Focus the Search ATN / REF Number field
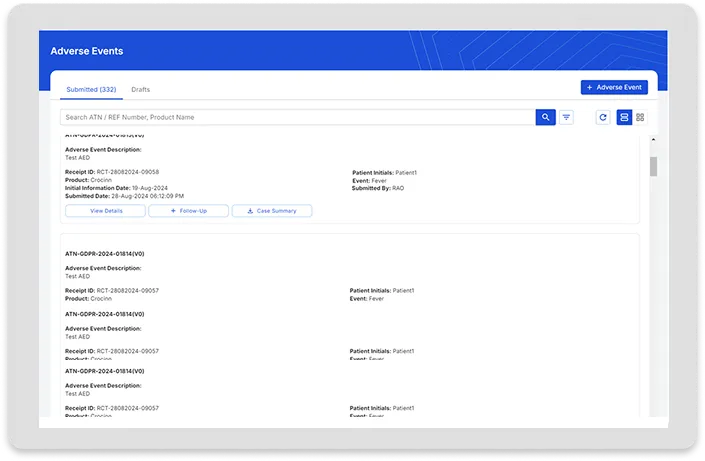The image size is (705, 461). click(298, 117)
